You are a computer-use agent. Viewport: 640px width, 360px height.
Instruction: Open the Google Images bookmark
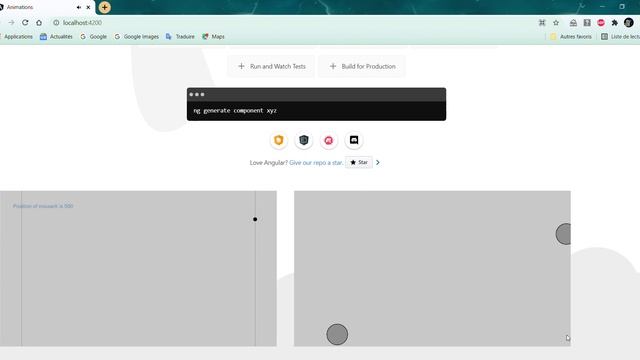(137, 37)
